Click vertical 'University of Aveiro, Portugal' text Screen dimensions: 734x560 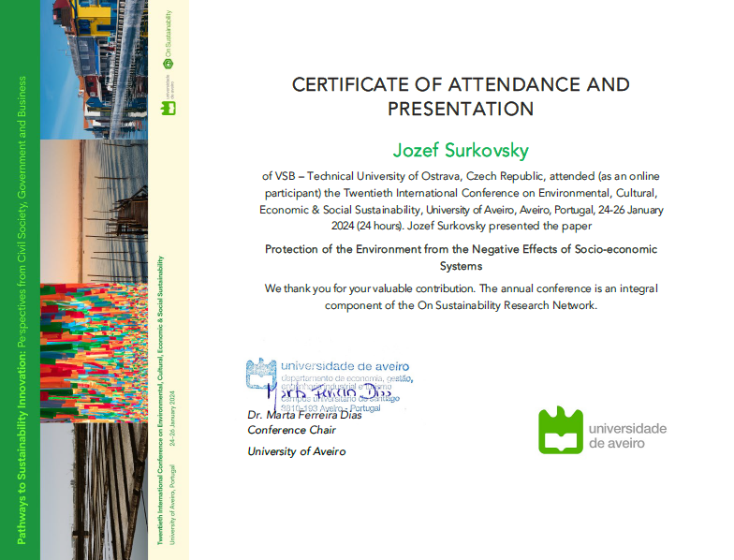172,504
